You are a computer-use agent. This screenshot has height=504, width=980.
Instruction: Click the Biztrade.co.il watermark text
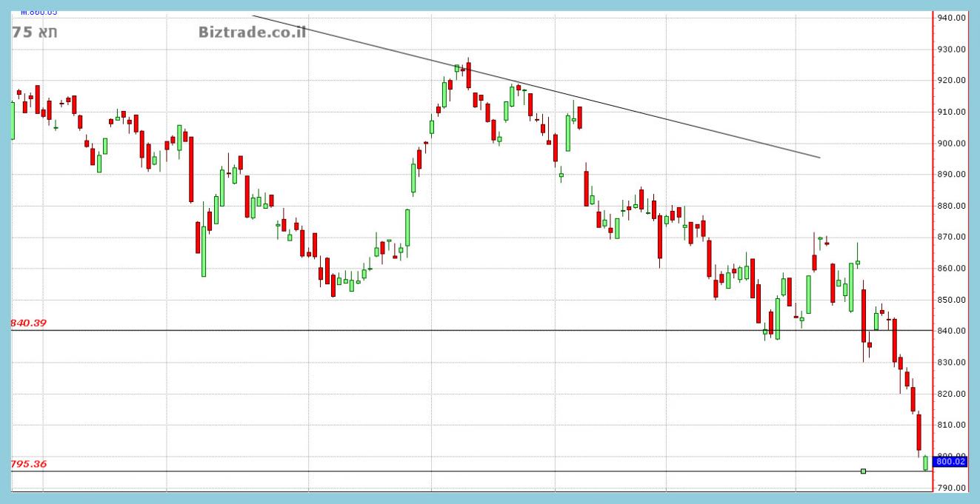(252, 32)
